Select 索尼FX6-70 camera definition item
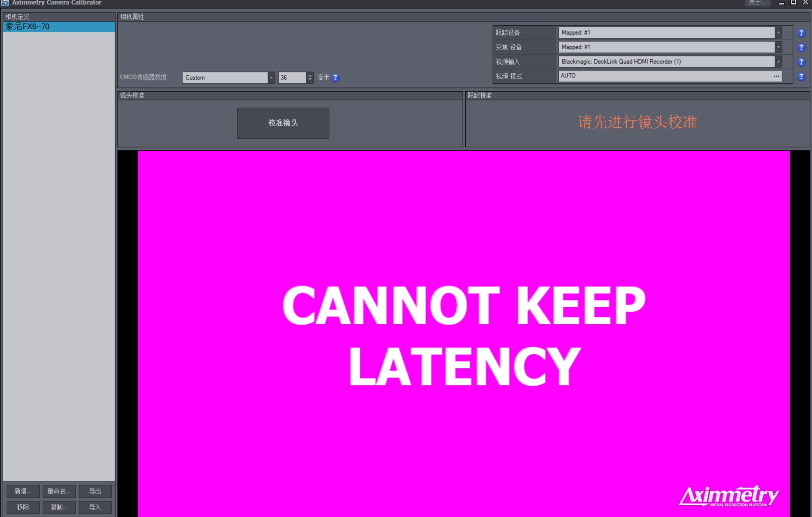This screenshot has width=812, height=517. coord(57,26)
